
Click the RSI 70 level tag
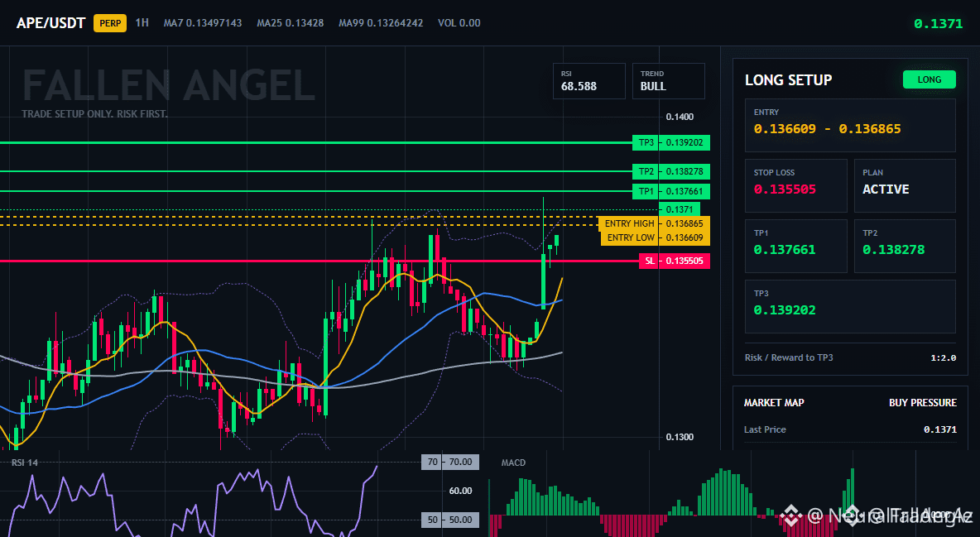pos(450,462)
